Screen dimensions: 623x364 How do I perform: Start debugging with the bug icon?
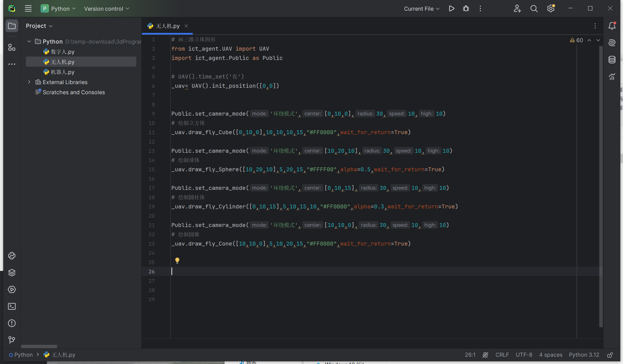click(466, 9)
